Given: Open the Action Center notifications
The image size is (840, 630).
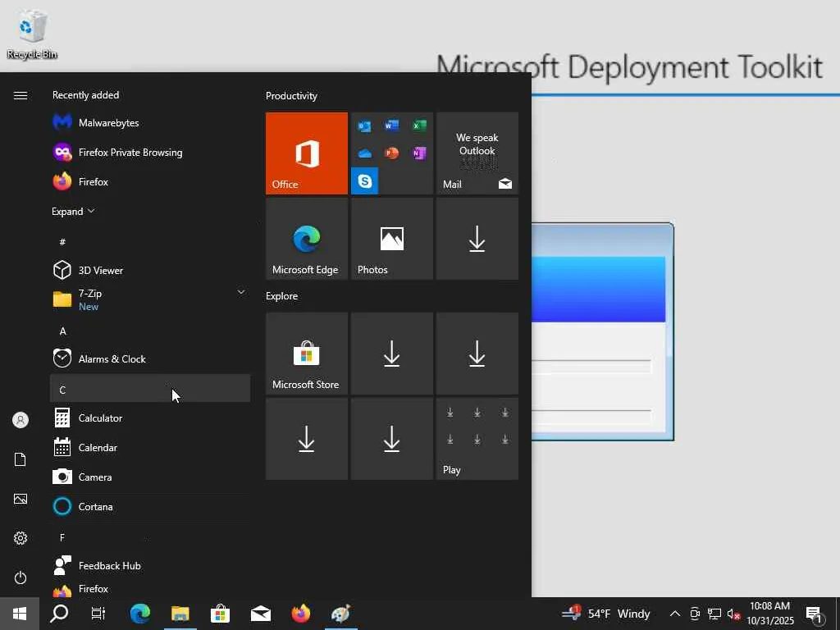Looking at the screenshot, I should point(815,614).
